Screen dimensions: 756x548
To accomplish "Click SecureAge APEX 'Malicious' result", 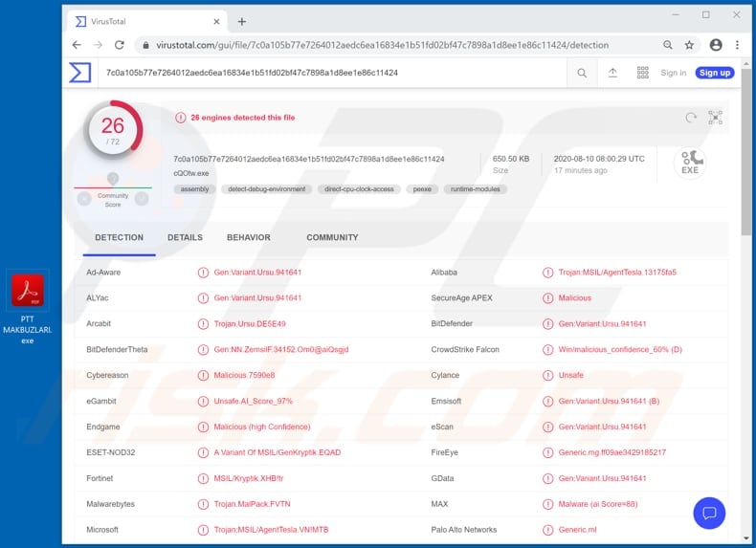I will (575, 297).
